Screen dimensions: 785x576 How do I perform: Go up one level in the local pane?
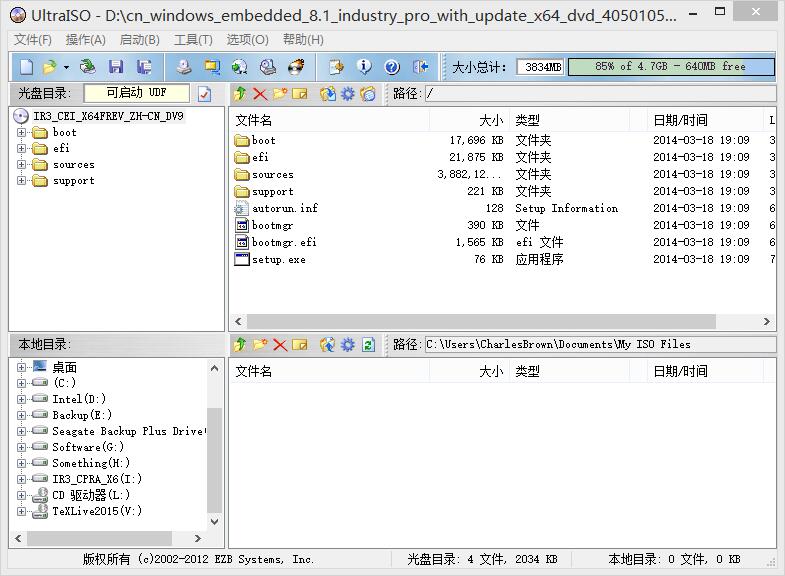[240, 344]
